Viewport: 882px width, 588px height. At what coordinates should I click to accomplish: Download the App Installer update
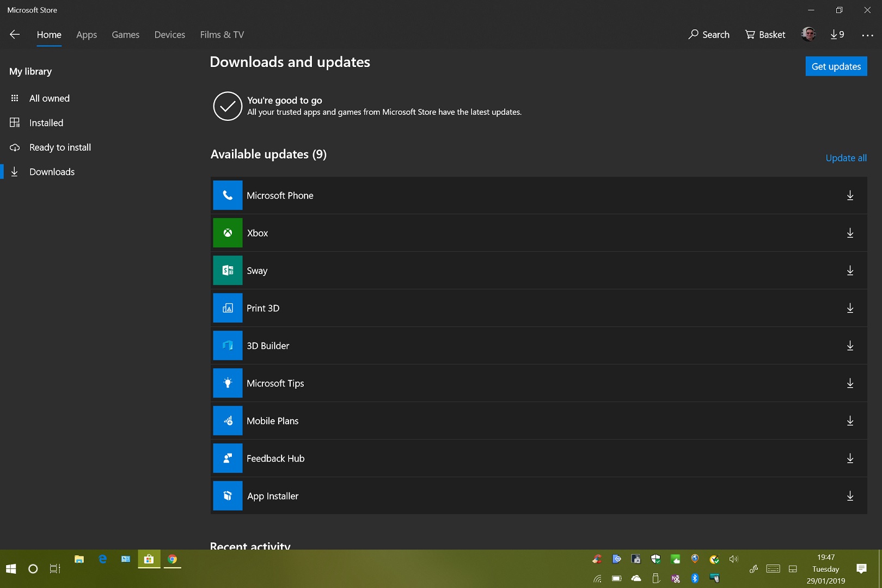tap(850, 496)
